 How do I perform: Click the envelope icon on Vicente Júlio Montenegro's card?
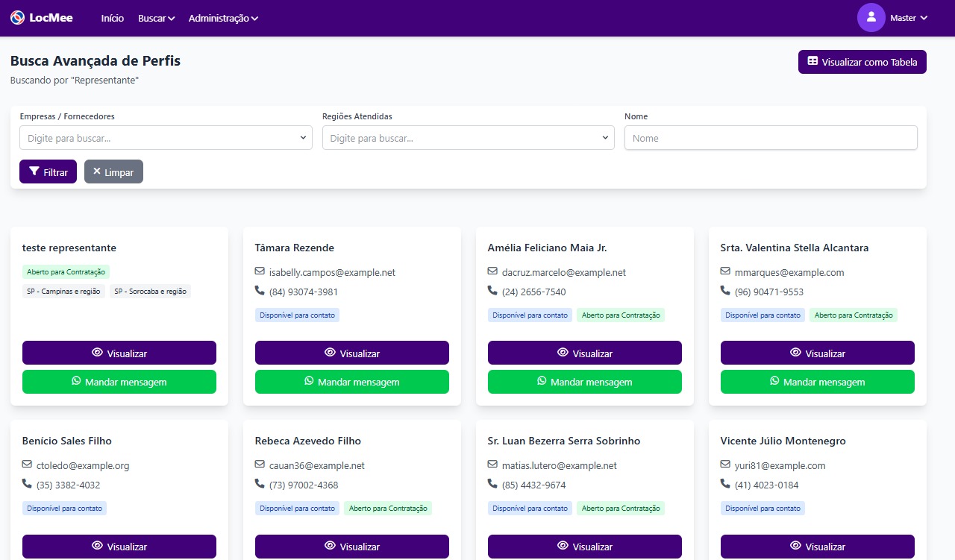tap(725, 465)
